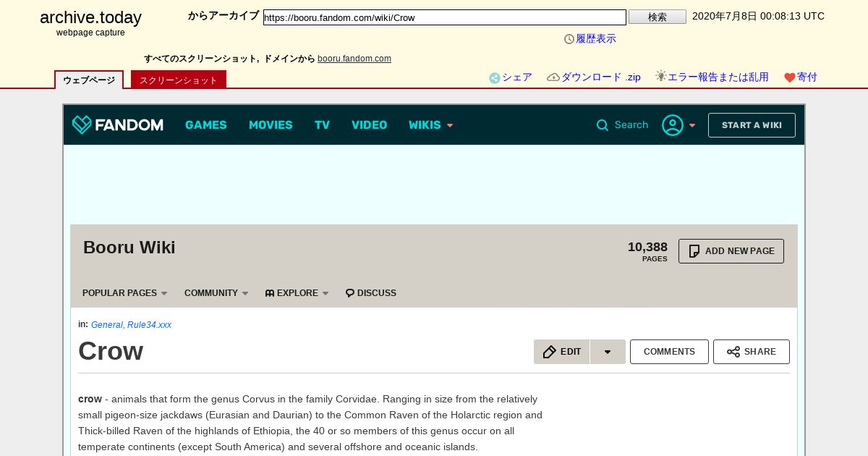The image size is (868, 456).
Task: Click the archive.today site title
Action: click(90, 17)
